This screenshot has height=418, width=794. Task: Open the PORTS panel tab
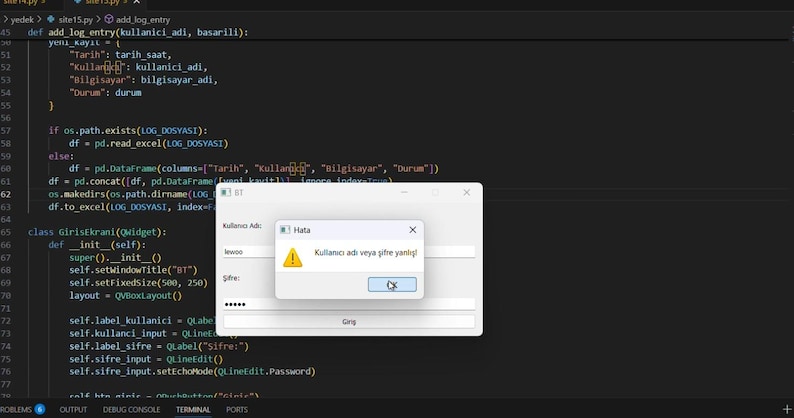click(237, 409)
